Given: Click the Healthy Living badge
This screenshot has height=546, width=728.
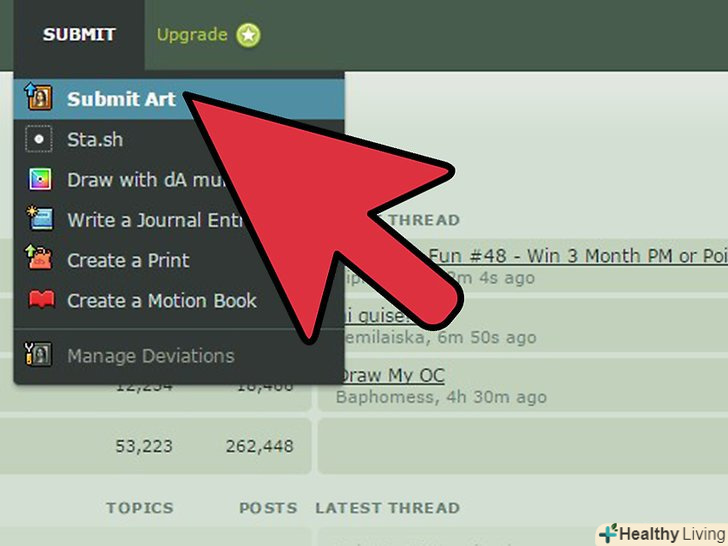Looking at the screenshot, I should (x=663, y=534).
